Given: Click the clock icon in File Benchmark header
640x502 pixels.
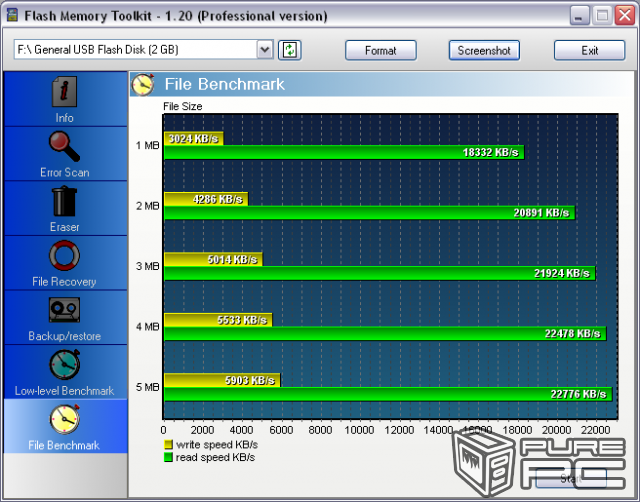Looking at the screenshot, I should (x=143, y=84).
